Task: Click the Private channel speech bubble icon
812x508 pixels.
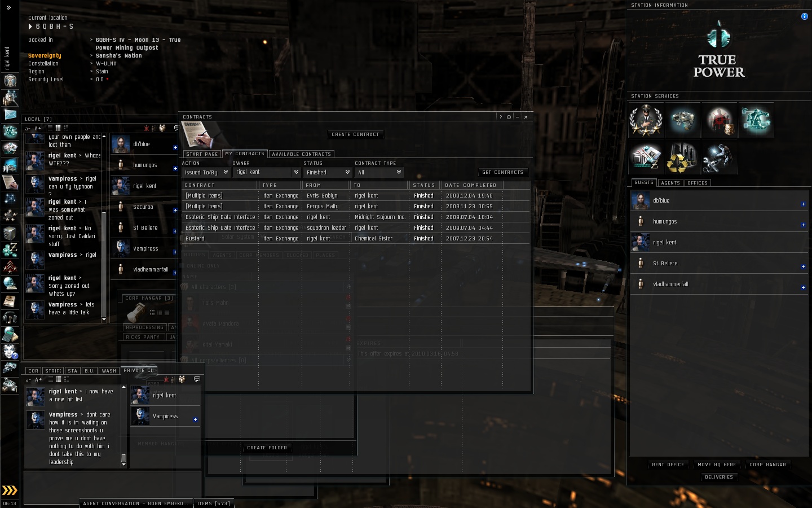Action: (197, 379)
